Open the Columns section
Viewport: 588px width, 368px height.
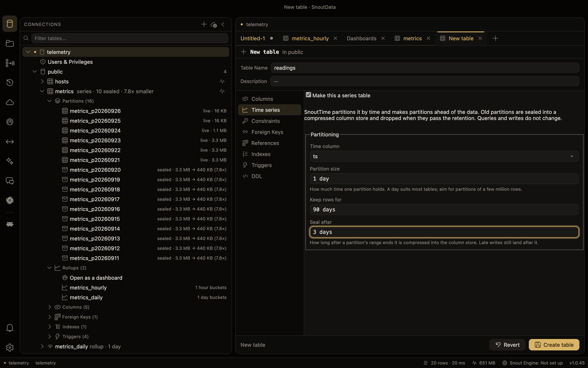(x=270, y=99)
